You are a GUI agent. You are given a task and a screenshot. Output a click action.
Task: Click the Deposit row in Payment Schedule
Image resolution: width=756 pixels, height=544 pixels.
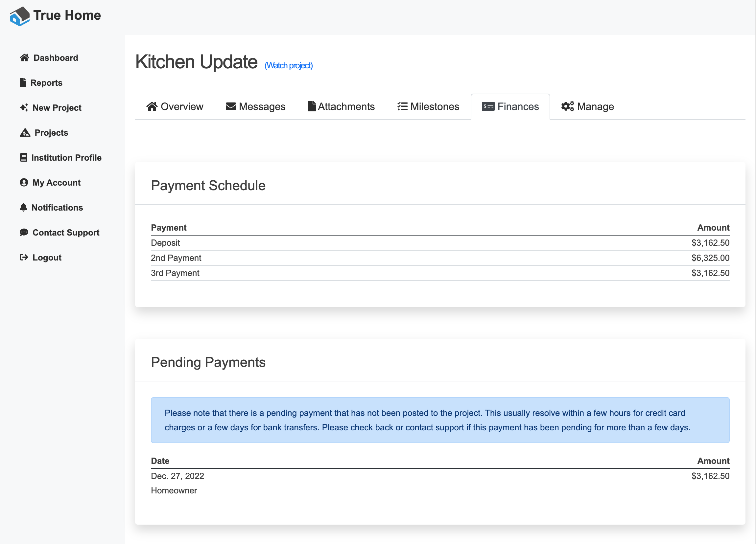(x=440, y=243)
